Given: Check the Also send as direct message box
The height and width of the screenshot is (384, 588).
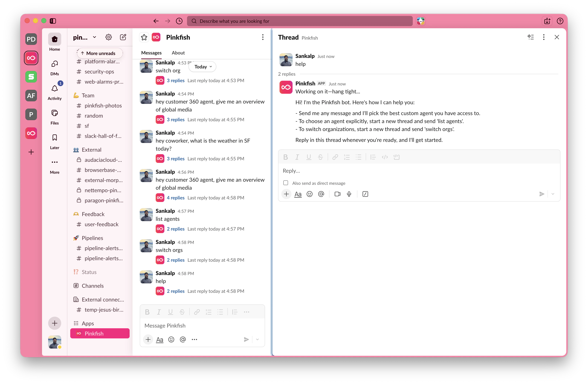Looking at the screenshot, I should pos(286,183).
